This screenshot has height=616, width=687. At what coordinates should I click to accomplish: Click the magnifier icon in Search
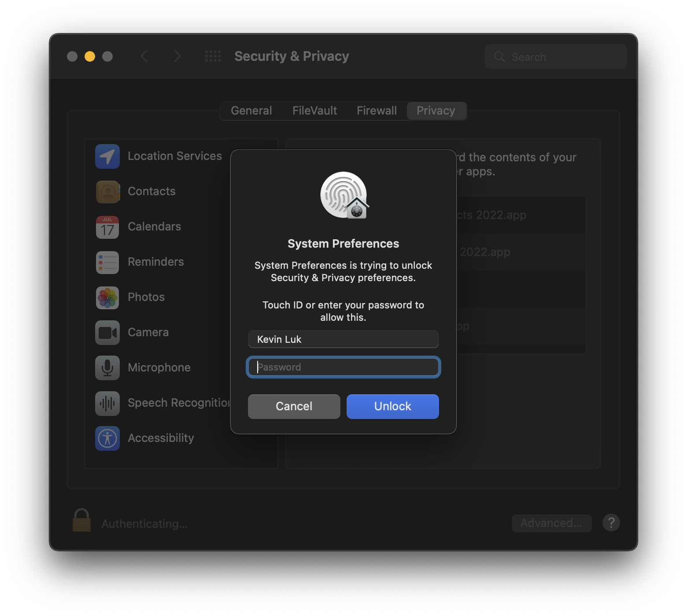[499, 57]
